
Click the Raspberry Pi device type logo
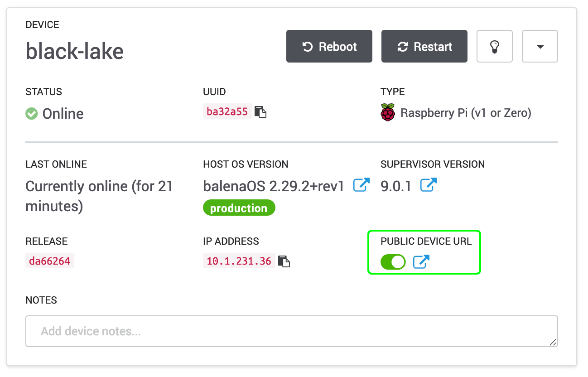pos(388,112)
